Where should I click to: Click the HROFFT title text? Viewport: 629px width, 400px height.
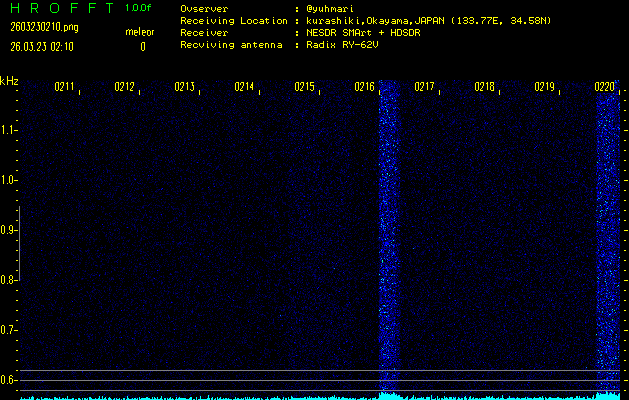tap(62, 8)
